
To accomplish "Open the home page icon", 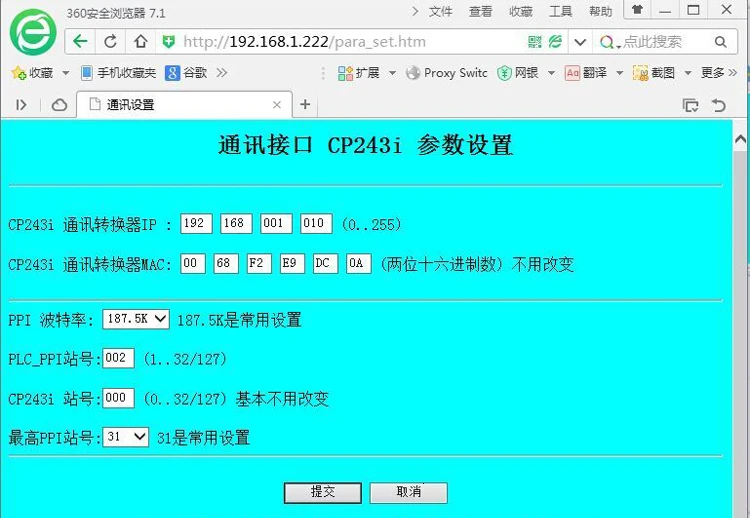I will [x=141, y=42].
